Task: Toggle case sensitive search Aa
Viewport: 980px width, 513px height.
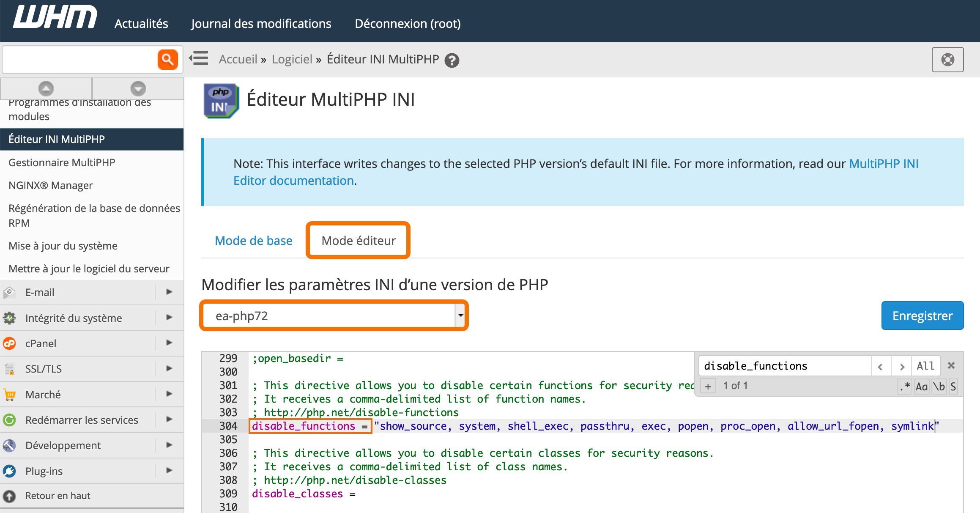Action: (922, 386)
